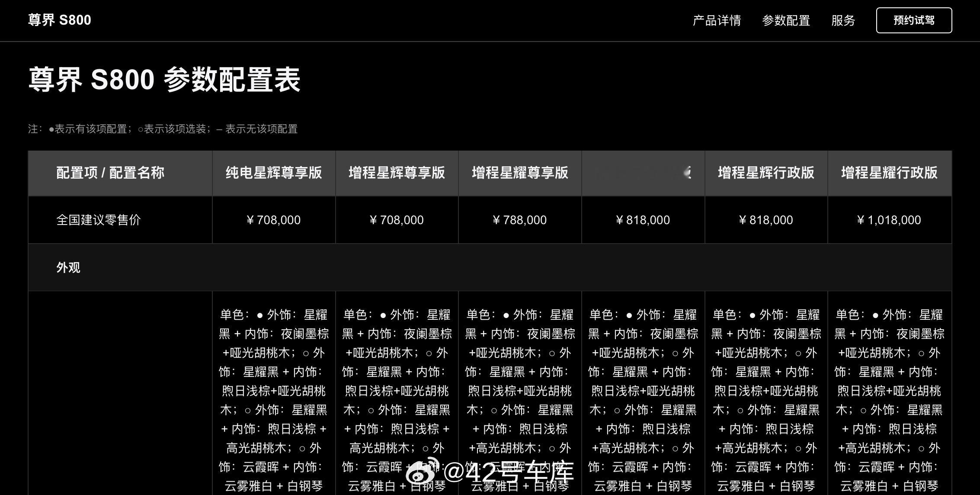Click the 尊界 S800 brand title in navigation
The image size is (980, 495).
click(60, 20)
